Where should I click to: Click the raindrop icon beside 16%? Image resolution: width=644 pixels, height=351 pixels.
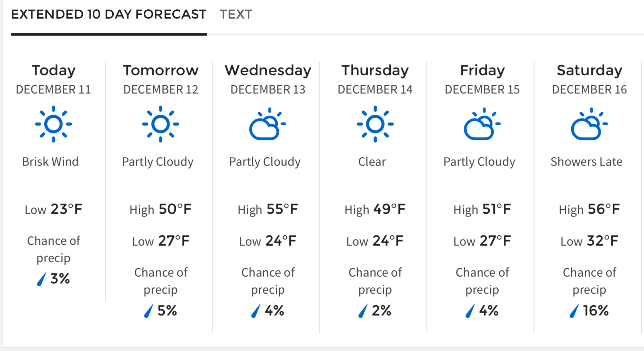click(x=574, y=311)
